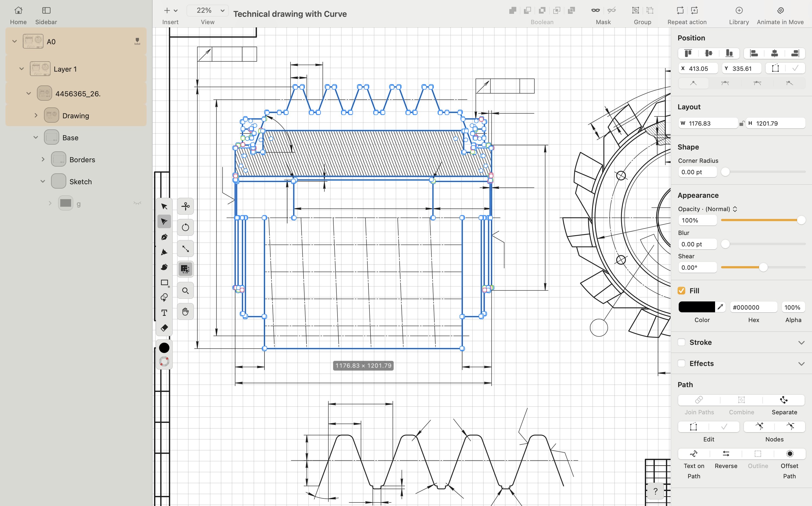Click the help question mark button

(655, 491)
